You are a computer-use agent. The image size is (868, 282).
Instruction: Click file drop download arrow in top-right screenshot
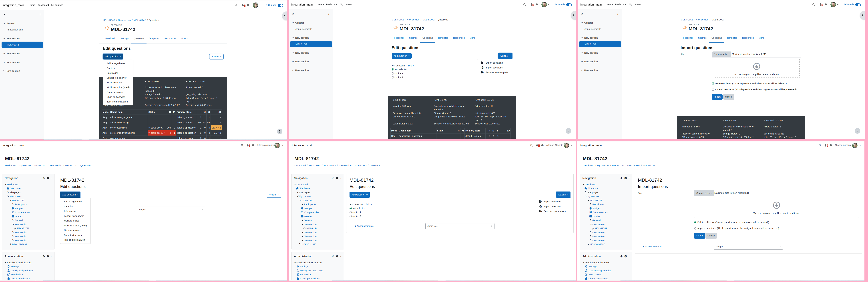(x=756, y=66)
